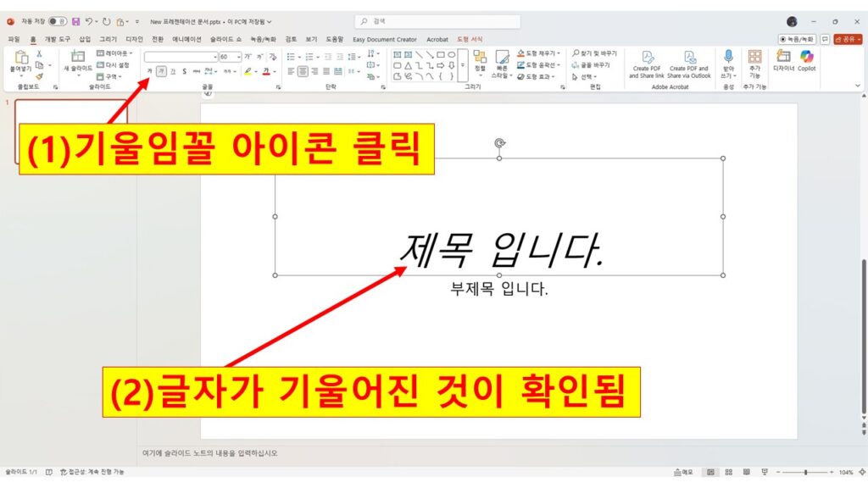
Task: Open the Design (디자인) tab
Action: (x=134, y=39)
